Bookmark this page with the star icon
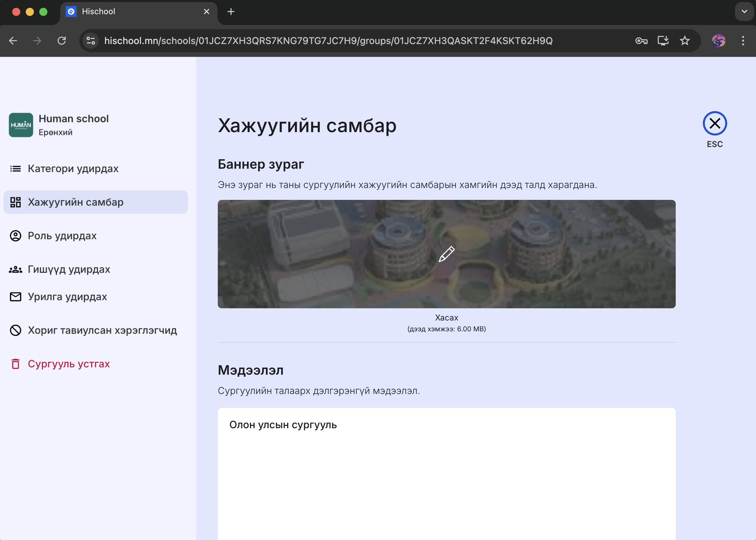The width and height of the screenshot is (756, 540). tap(685, 41)
